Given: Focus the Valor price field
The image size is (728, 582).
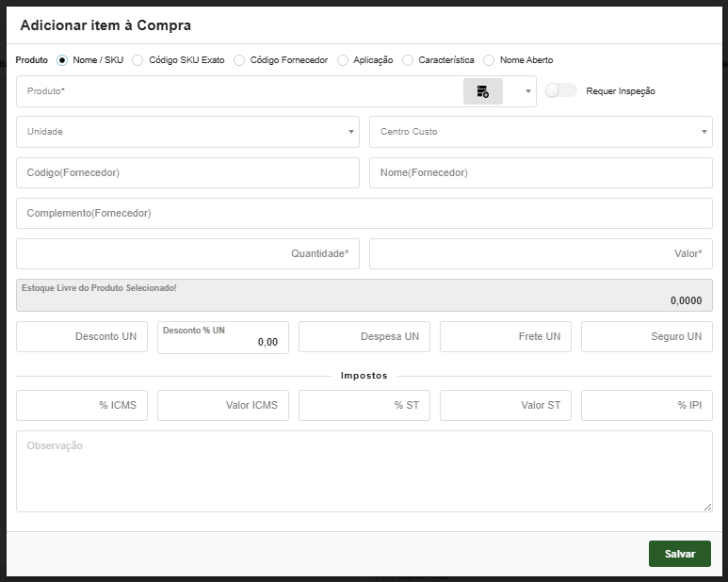Looking at the screenshot, I should pos(541,253).
